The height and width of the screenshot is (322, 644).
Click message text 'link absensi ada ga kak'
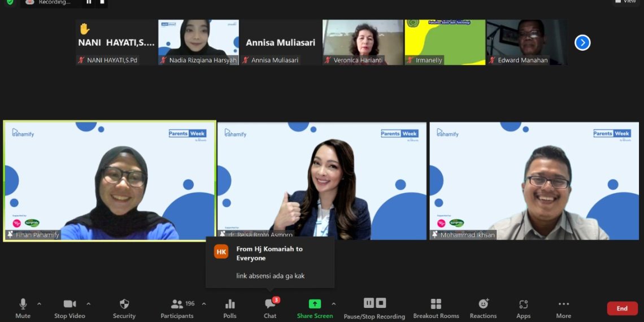pos(271,276)
